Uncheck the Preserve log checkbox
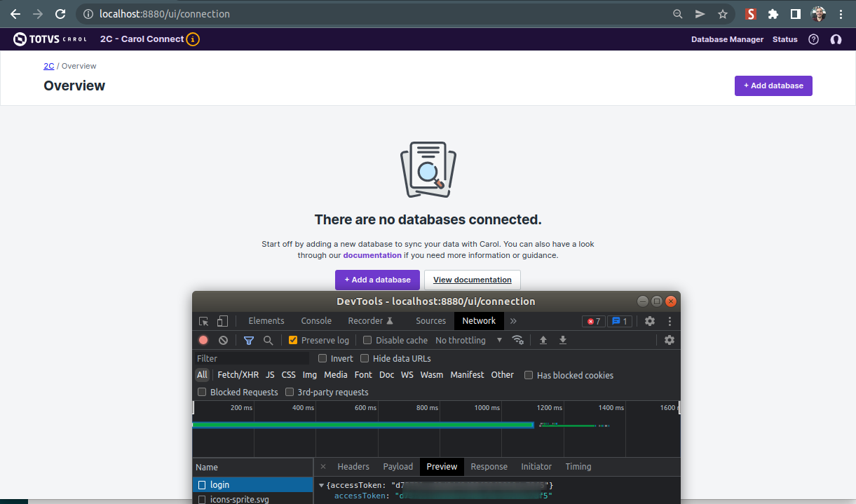The height and width of the screenshot is (504, 856). coord(293,340)
